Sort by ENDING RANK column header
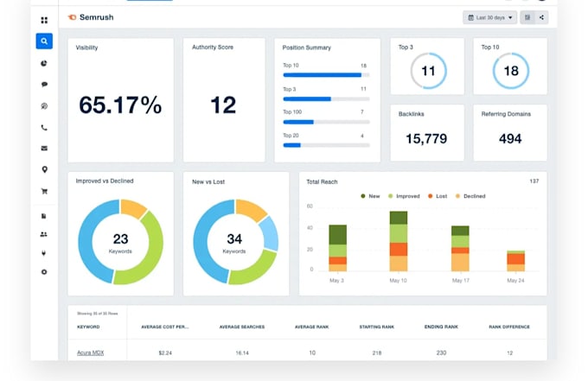 [441, 327]
